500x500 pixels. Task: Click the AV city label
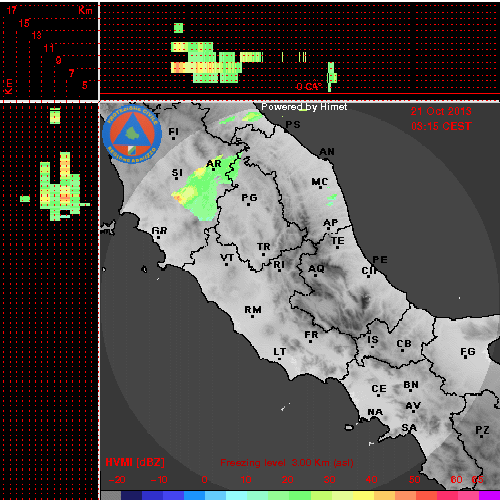coord(413,406)
